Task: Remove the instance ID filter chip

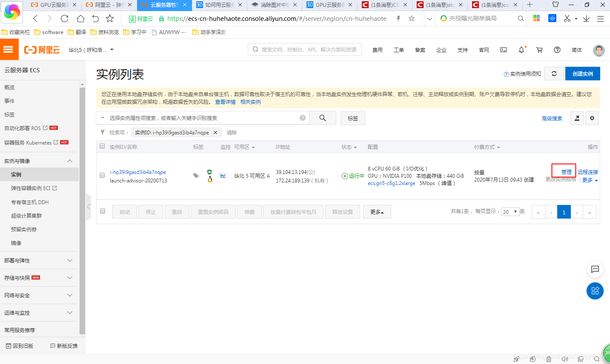Action: click(x=215, y=132)
